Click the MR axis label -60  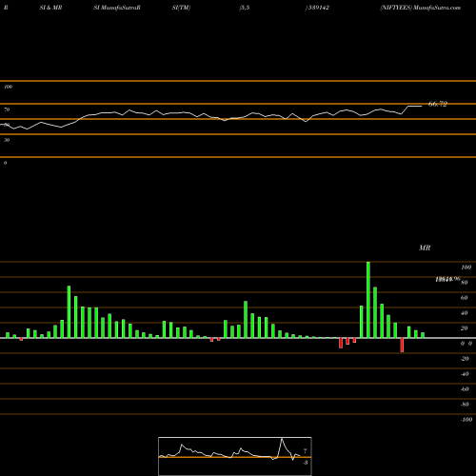point(465,389)
